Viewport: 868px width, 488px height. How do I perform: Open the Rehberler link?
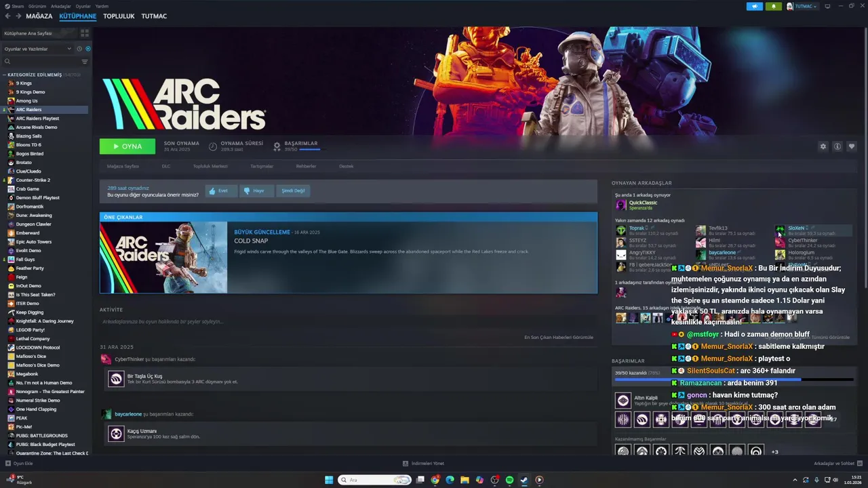[306, 166]
